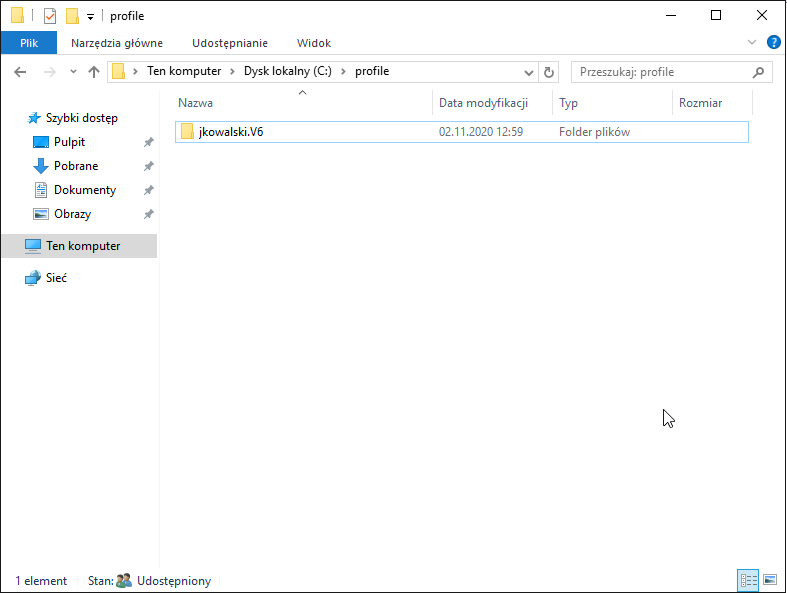Click the Pulpit desktop icon
The height and width of the screenshot is (593, 787).
41,142
